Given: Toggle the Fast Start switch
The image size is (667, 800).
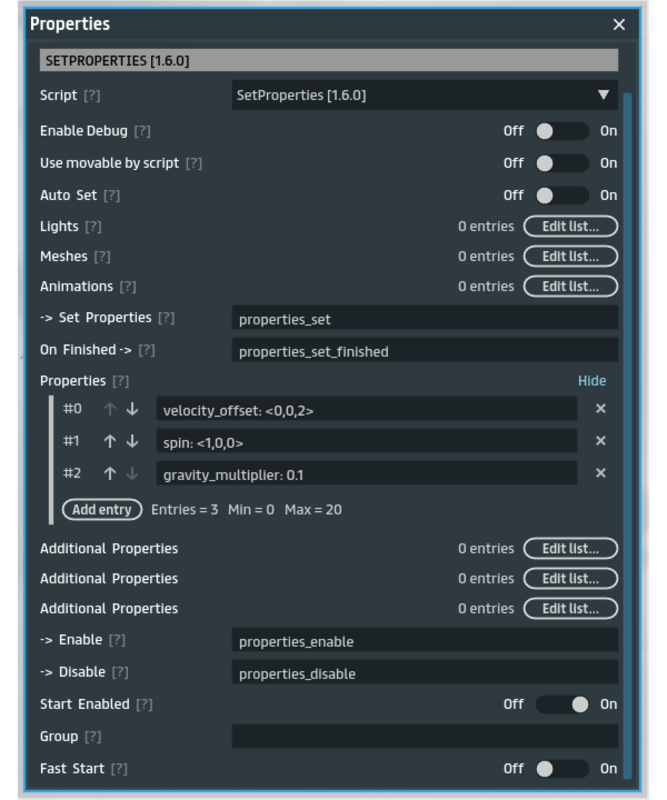Looking at the screenshot, I should (560, 769).
